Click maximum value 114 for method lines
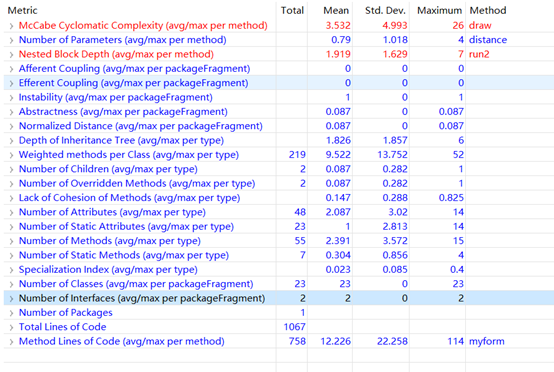This screenshot has height=372, width=554. 455,341
